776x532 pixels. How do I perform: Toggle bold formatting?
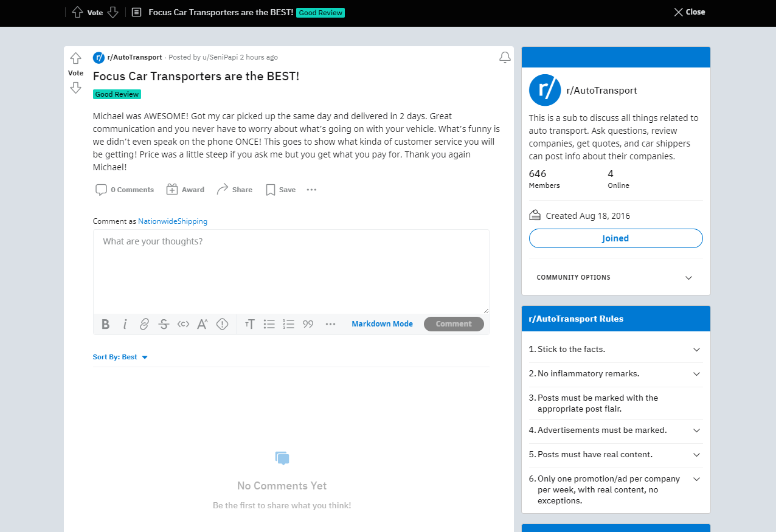pos(106,324)
